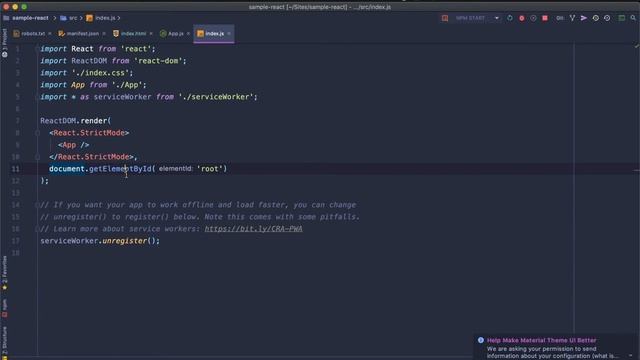Open the npm tool window sidebar tab

tap(4, 308)
